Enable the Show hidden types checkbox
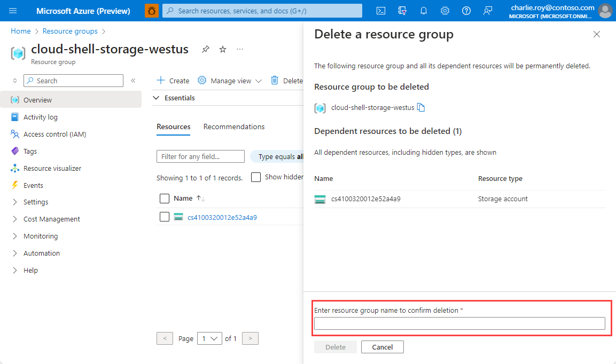The width and height of the screenshot is (616, 364). click(255, 177)
